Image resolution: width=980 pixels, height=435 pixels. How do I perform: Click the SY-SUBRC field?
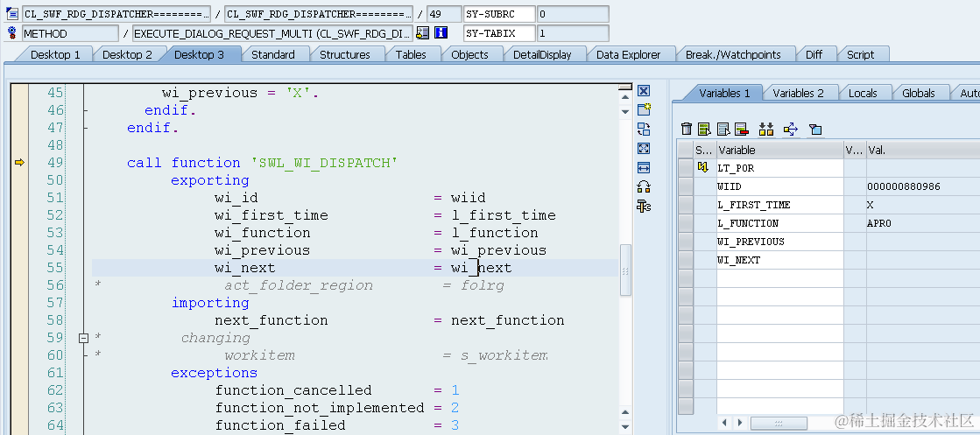click(x=499, y=13)
